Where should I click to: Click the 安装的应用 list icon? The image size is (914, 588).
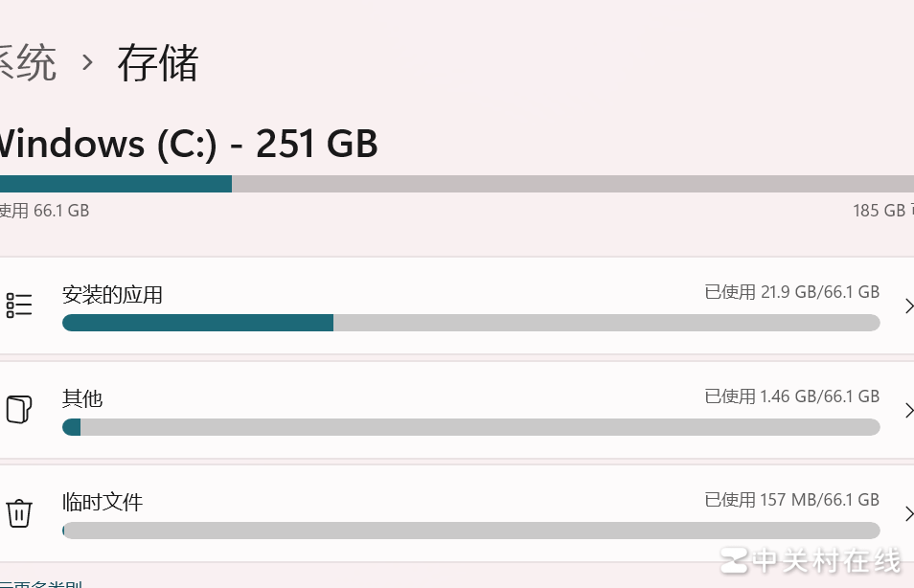pyautogui.click(x=19, y=305)
